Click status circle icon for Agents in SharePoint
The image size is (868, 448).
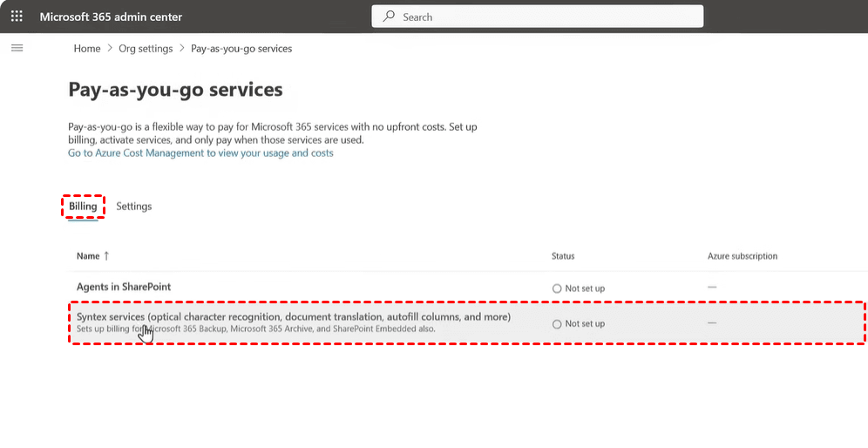[557, 288]
